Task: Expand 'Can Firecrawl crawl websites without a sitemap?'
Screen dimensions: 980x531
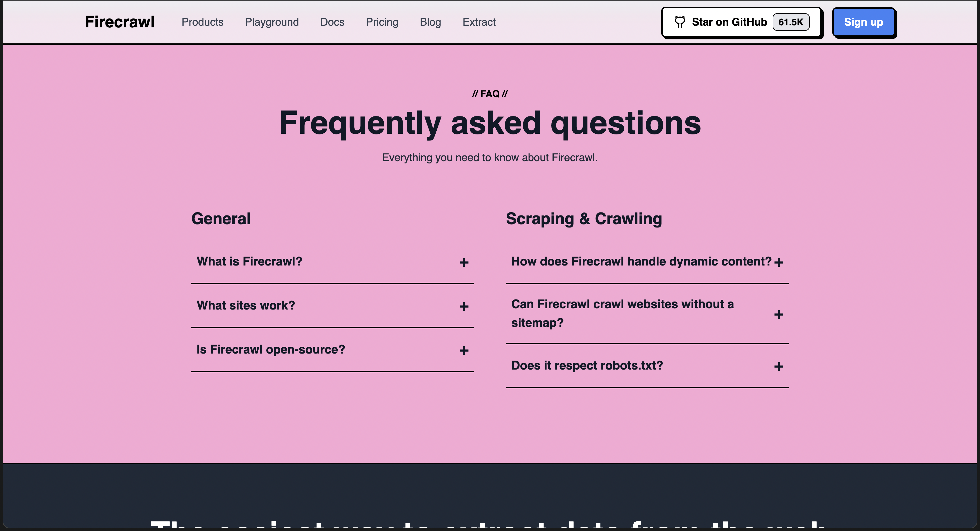Action: pyautogui.click(x=622, y=313)
